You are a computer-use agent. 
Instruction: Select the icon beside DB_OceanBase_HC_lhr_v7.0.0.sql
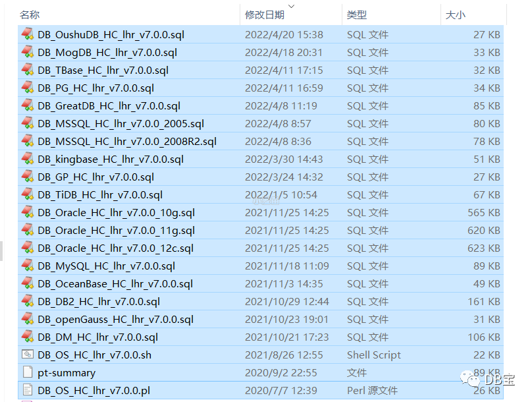click(28, 283)
